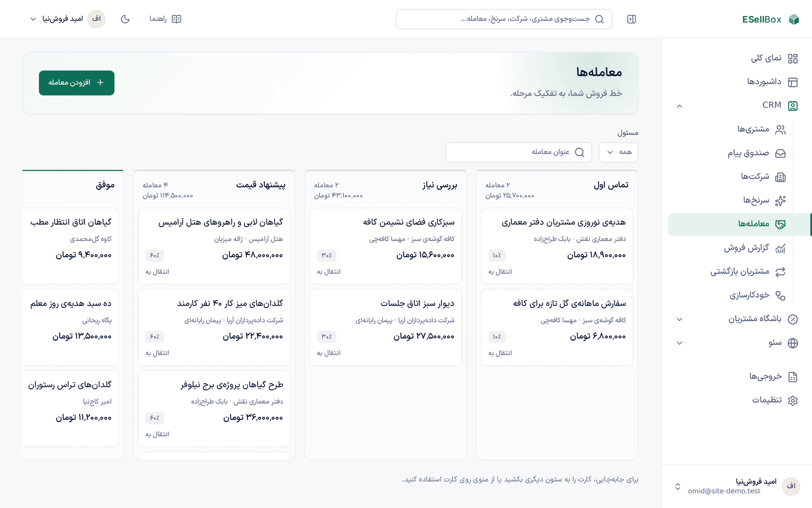The image size is (812, 508).
Task: Open deal گیاهان لابی و راهروهای هتل آرامیس
Action: [221, 222]
